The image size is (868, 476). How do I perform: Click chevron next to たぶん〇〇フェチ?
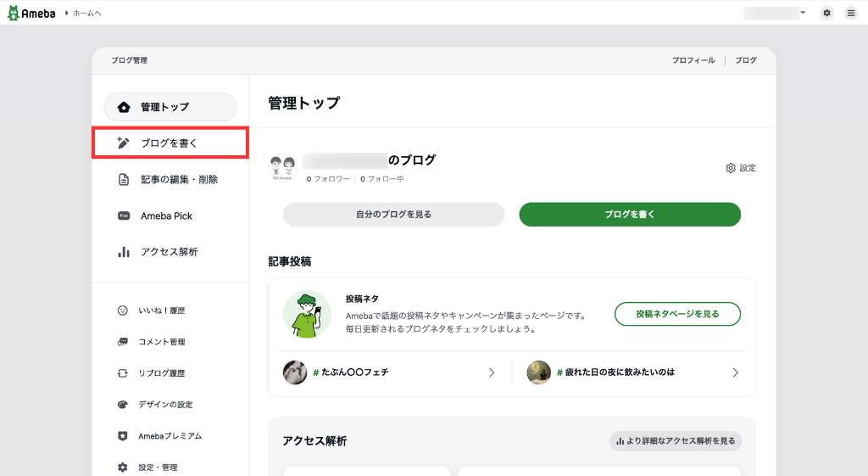492,373
